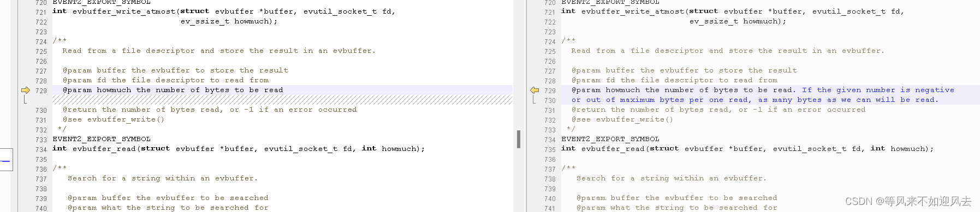Click line number 729 in left pane
This screenshot has height=212, width=980.
pyautogui.click(x=41, y=90)
